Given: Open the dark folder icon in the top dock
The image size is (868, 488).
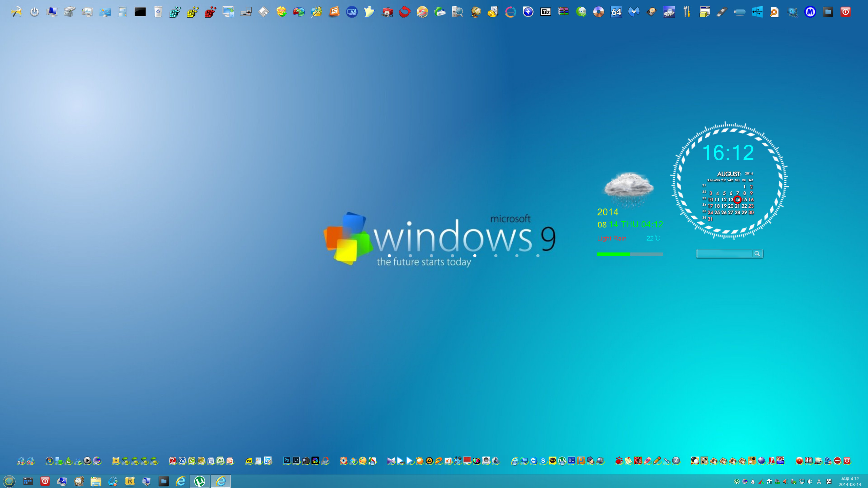Looking at the screenshot, I should (828, 12).
